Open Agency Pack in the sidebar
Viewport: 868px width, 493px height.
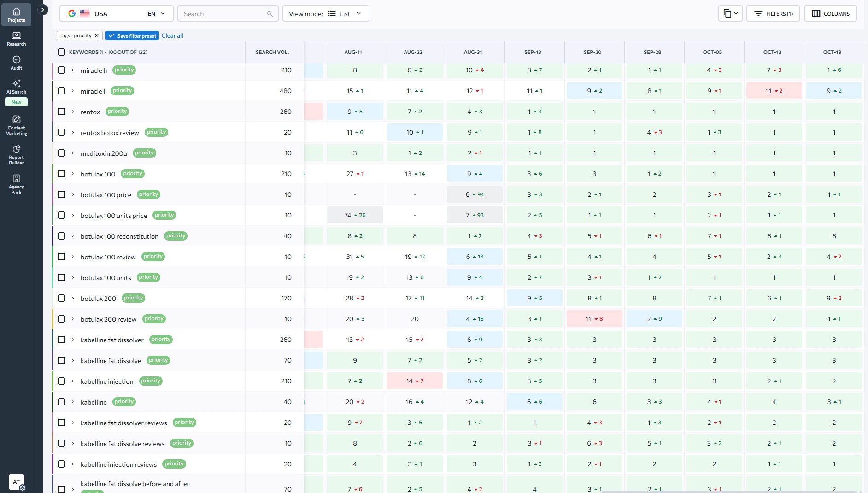(16, 184)
